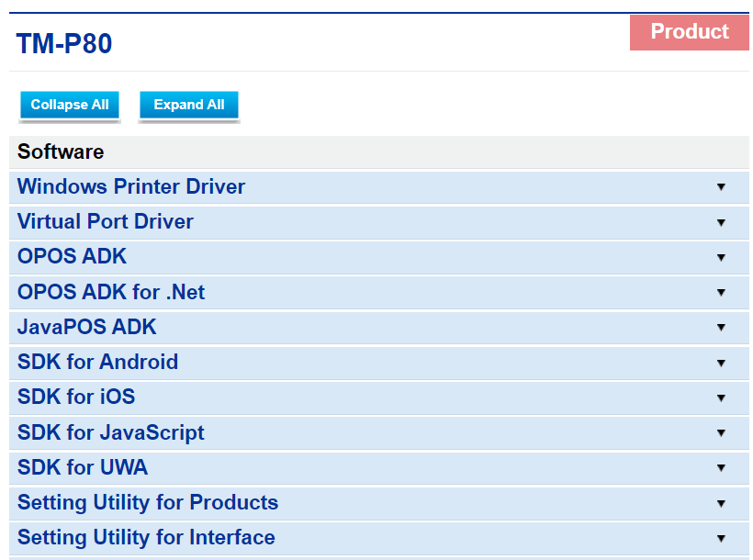
Task: Select the TM-P80 page heading
Action: [64, 44]
